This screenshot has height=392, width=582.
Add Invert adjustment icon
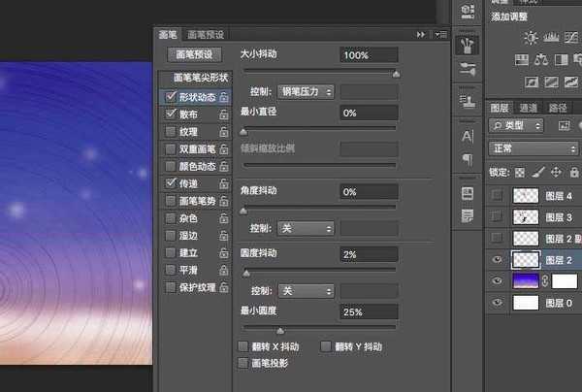coord(532,82)
